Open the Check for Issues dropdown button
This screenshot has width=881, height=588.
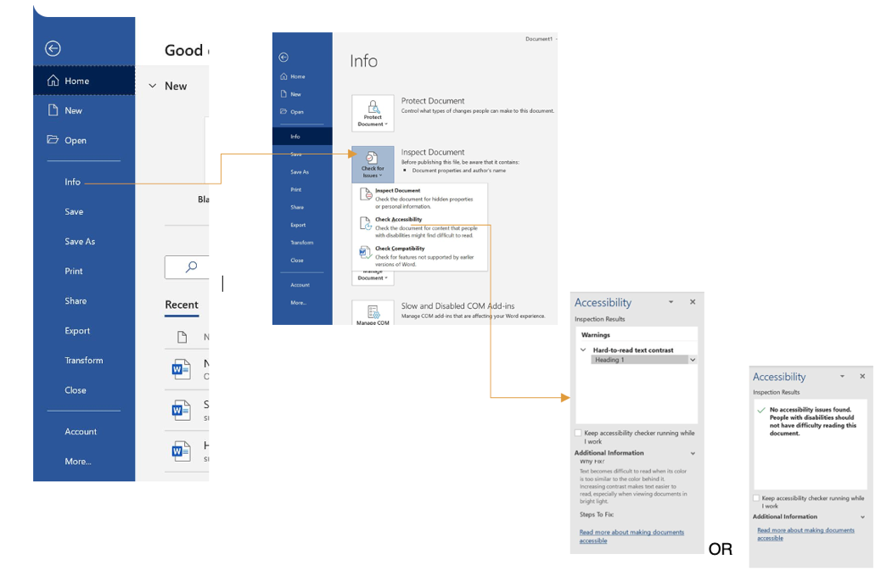click(373, 165)
